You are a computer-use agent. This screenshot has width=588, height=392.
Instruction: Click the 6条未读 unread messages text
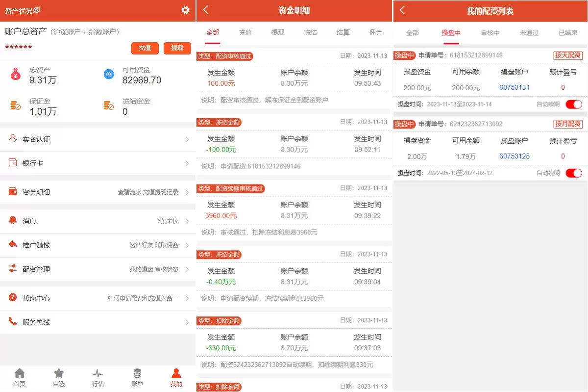pos(168,221)
